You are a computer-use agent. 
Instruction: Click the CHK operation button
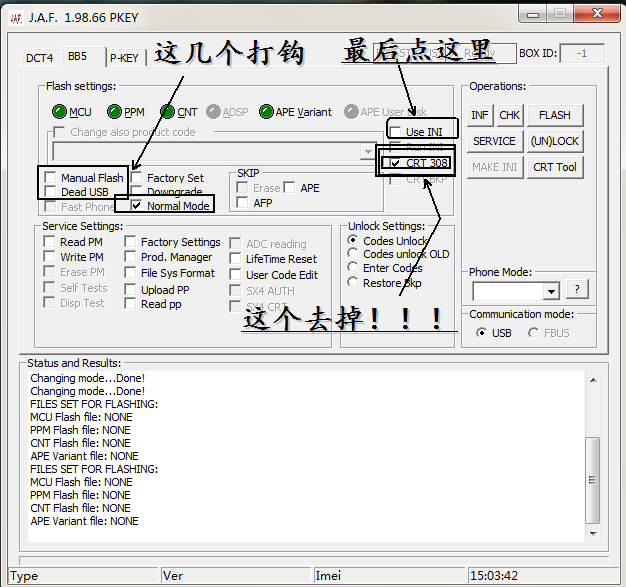(509, 115)
